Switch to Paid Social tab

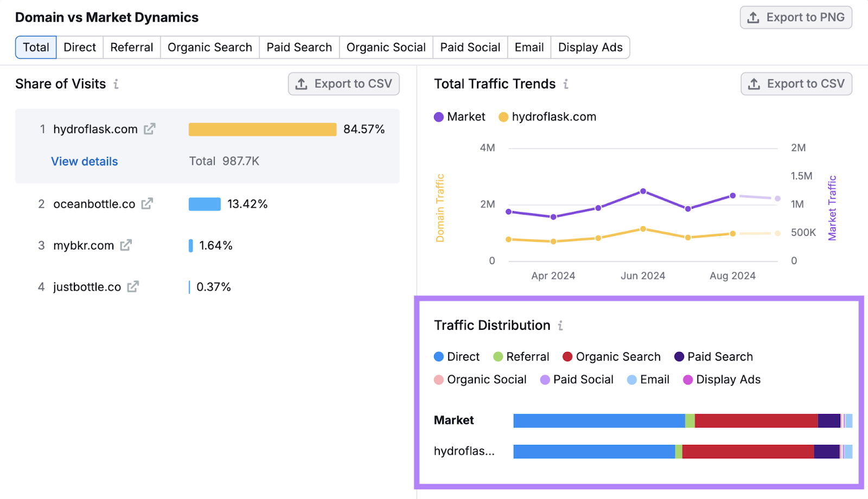tap(470, 47)
